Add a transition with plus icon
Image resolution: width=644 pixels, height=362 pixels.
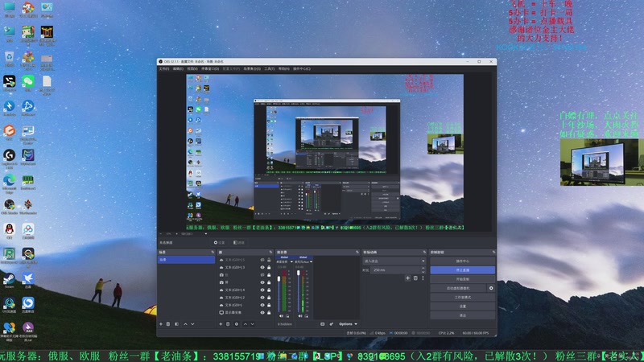coord(408,278)
